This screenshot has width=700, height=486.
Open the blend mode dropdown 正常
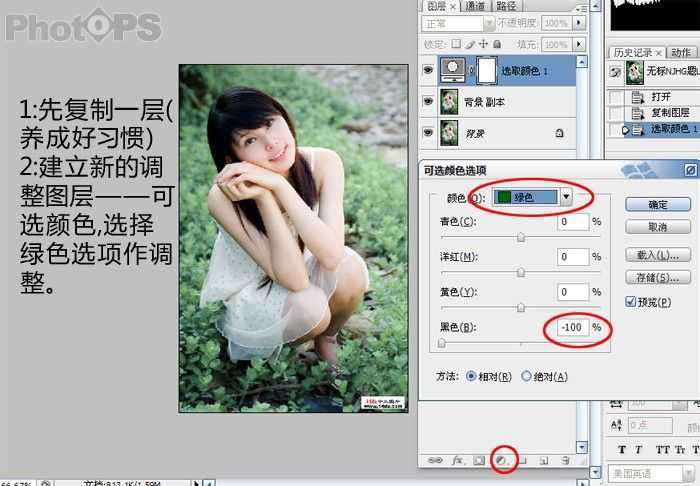(458, 23)
